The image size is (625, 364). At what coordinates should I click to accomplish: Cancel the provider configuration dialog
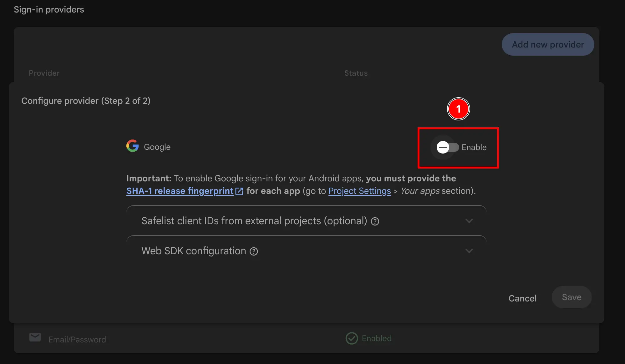(x=522, y=298)
